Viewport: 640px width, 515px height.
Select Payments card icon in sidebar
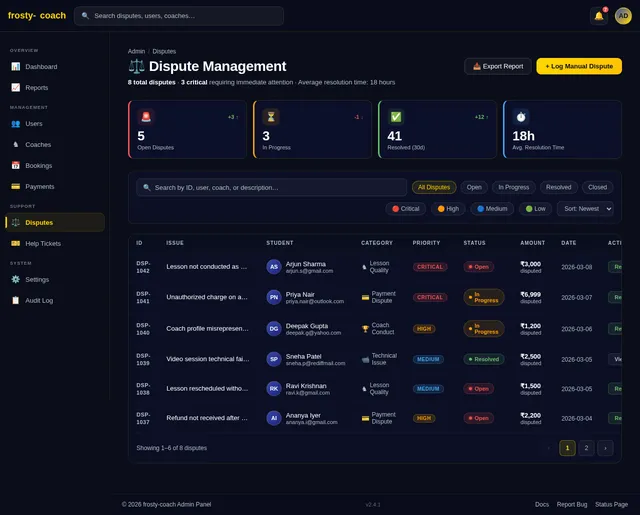point(15,186)
